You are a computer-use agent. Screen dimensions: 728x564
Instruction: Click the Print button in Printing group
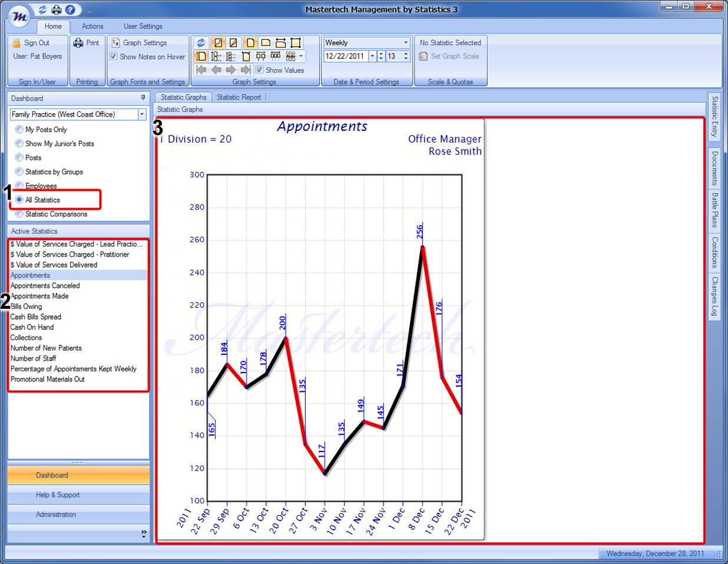(x=87, y=43)
